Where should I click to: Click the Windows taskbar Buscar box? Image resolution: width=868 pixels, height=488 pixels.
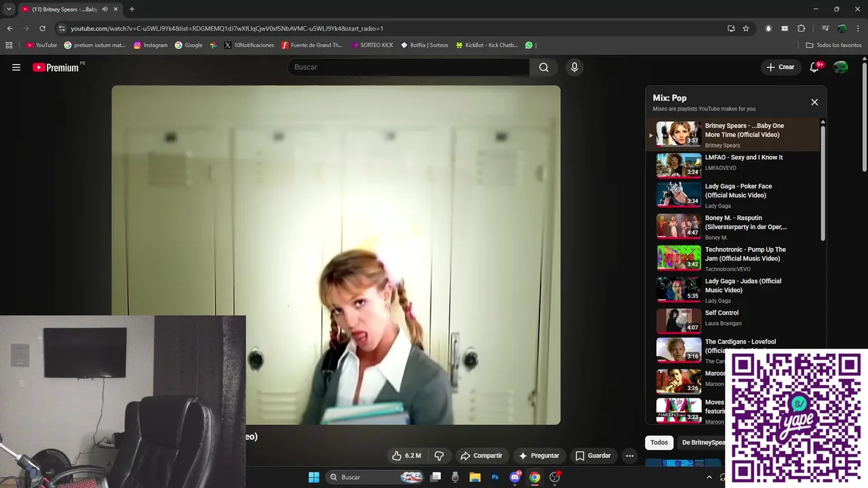376,477
